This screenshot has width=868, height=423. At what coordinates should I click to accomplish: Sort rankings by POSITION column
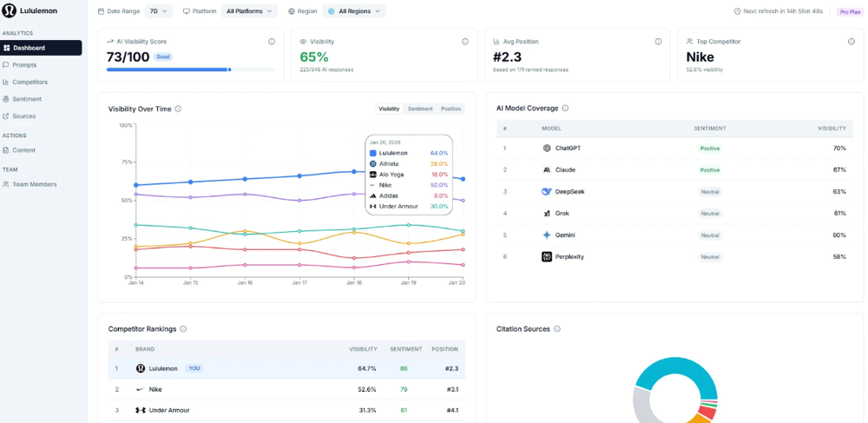pos(445,349)
